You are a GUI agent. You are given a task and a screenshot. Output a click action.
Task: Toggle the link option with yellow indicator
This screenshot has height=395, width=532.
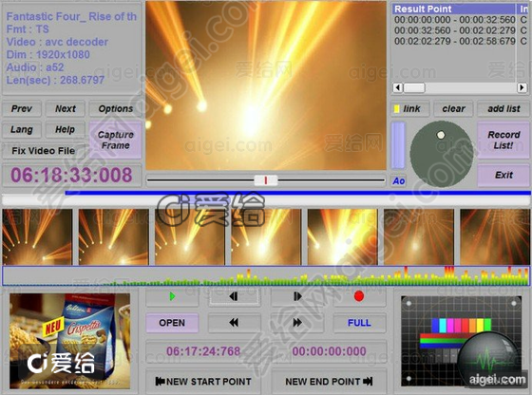click(410, 109)
